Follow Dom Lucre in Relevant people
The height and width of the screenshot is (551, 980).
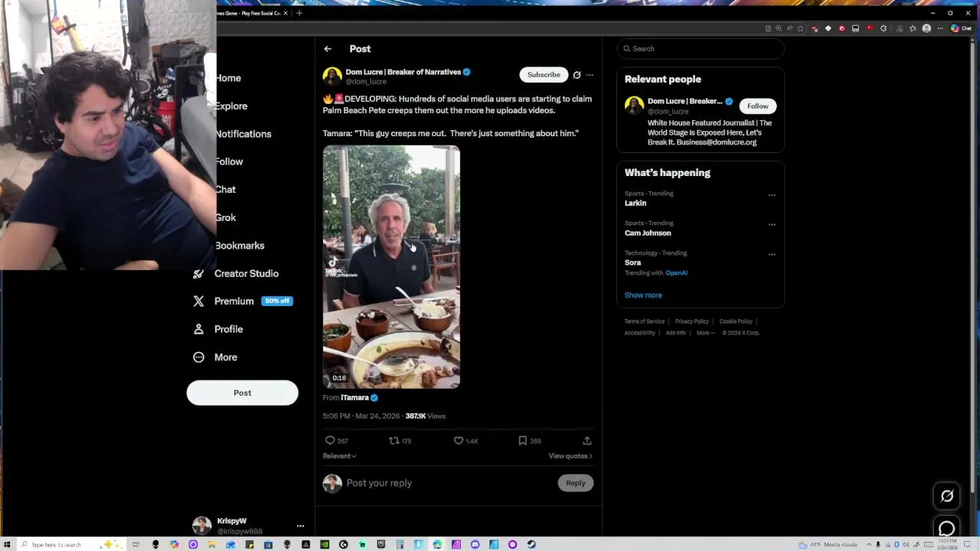(757, 106)
